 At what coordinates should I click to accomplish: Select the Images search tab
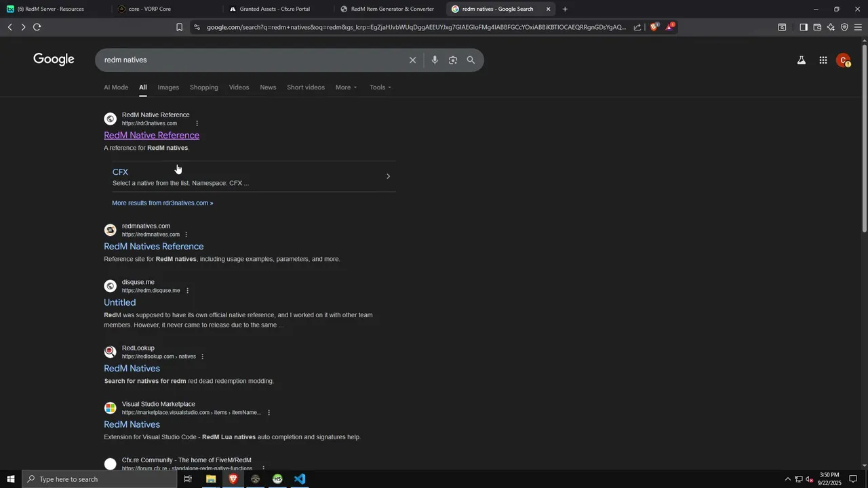click(168, 87)
